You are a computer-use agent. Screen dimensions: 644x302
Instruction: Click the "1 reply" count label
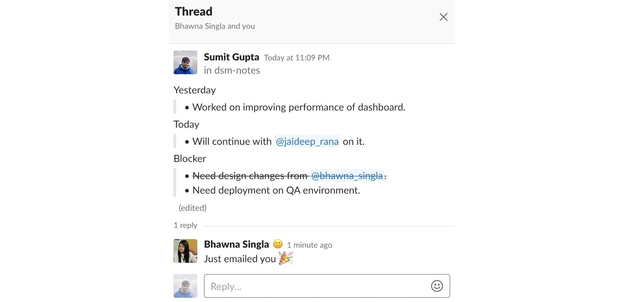pos(185,225)
